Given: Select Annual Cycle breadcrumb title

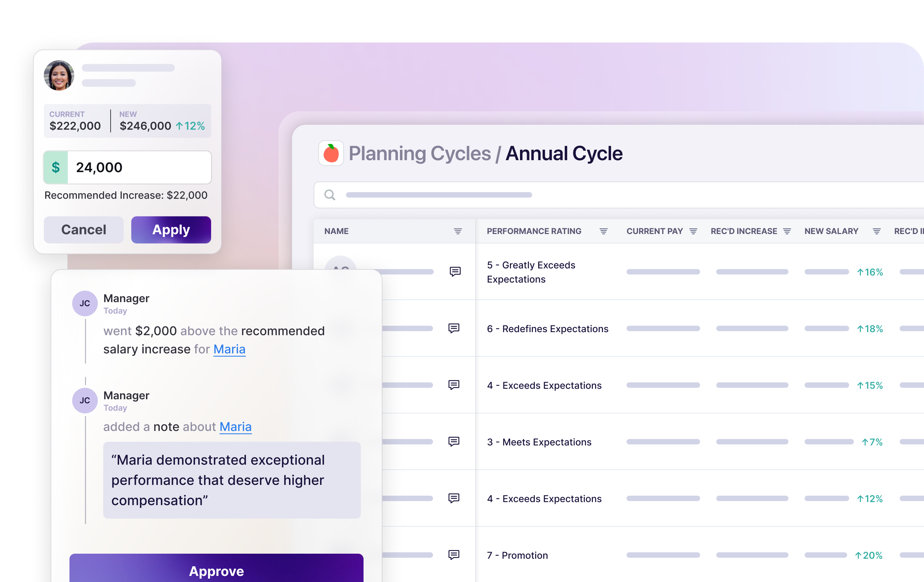Looking at the screenshot, I should point(564,153).
